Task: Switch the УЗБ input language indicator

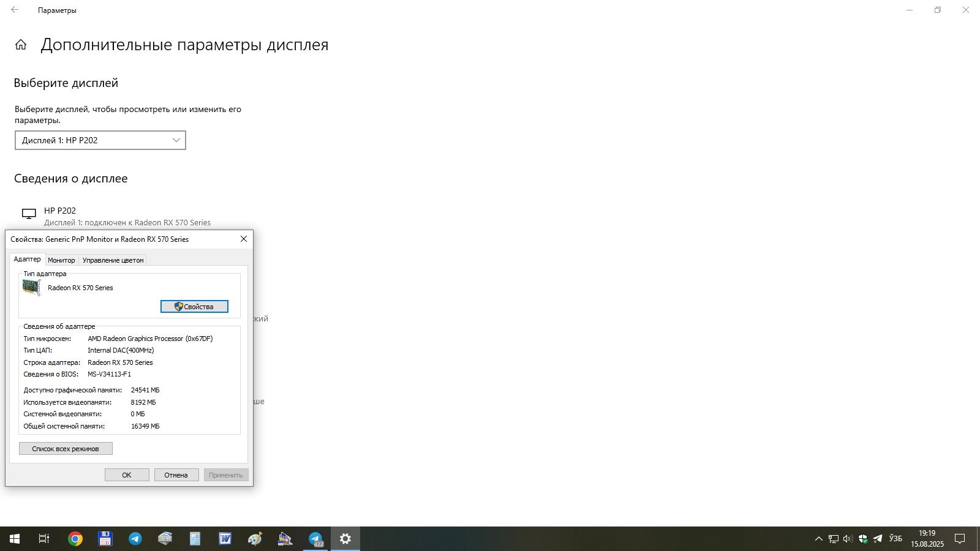Action: coord(895,539)
